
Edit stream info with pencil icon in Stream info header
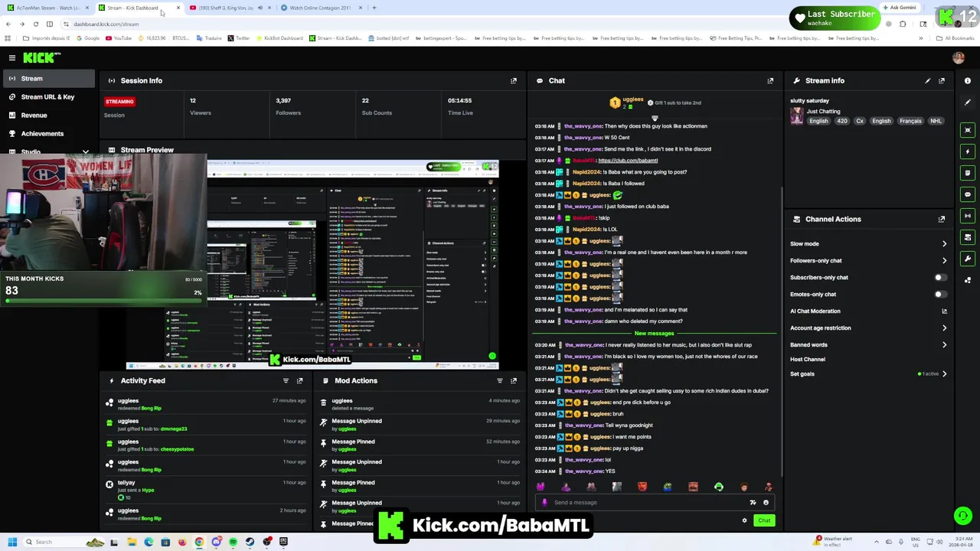[928, 80]
